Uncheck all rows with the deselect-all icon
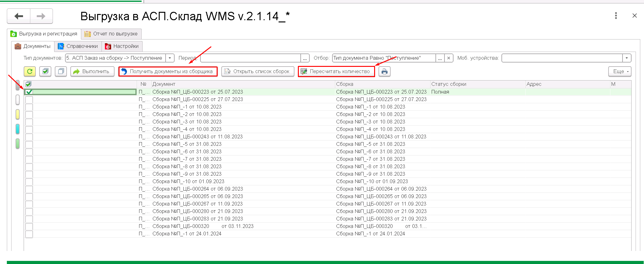644x264 pixels. 61,72
